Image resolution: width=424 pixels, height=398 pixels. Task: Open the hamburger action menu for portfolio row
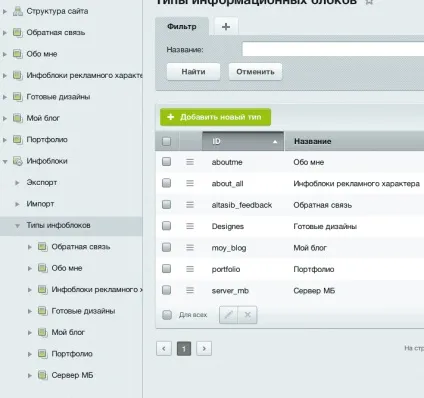tap(190, 269)
